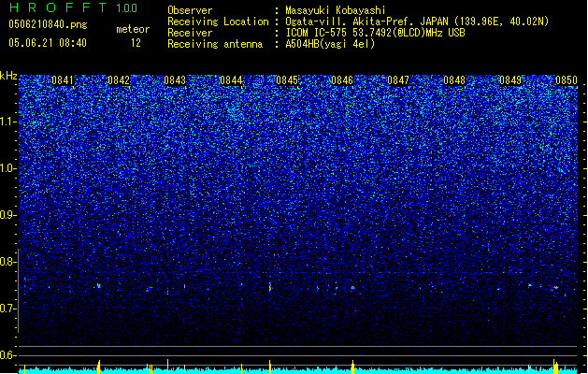Click the 1.1 kHz axis label
This screenshot has width=588, height=374.
[8, 122]
